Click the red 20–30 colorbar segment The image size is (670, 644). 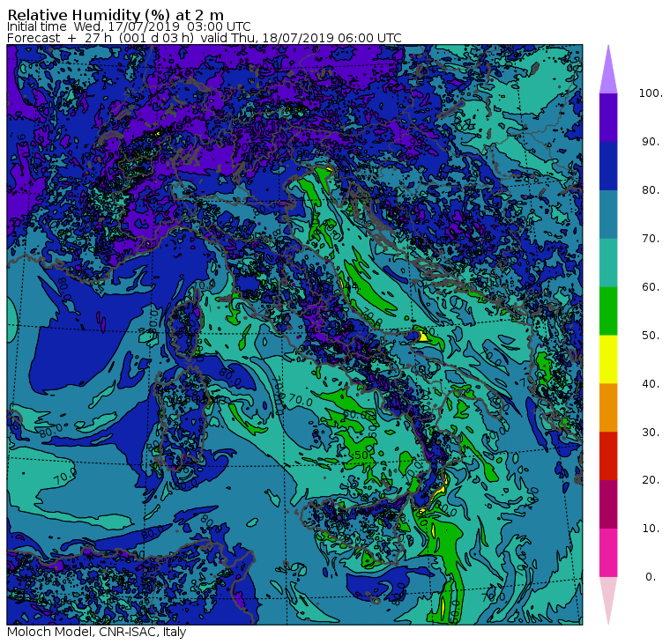pos(608,456)
